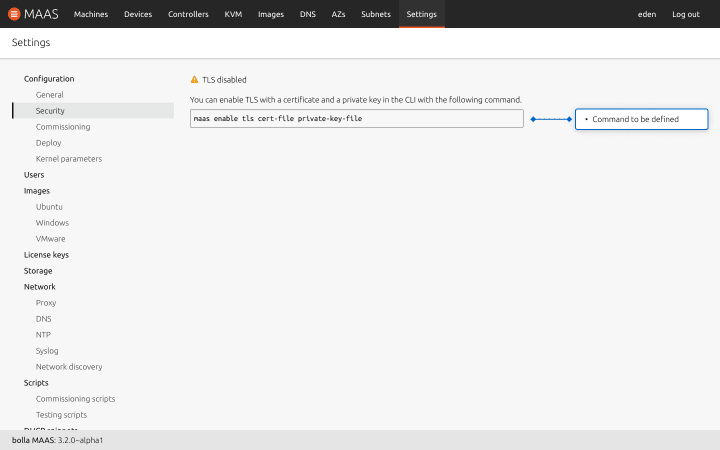Select General settings in the sidebar
Viewport: 720px width, 450px height.
(x=50, y=95)
